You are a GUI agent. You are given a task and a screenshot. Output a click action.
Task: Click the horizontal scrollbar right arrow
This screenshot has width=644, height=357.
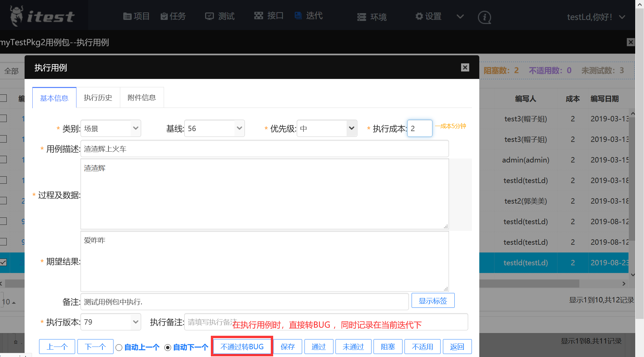pos(624,284)
